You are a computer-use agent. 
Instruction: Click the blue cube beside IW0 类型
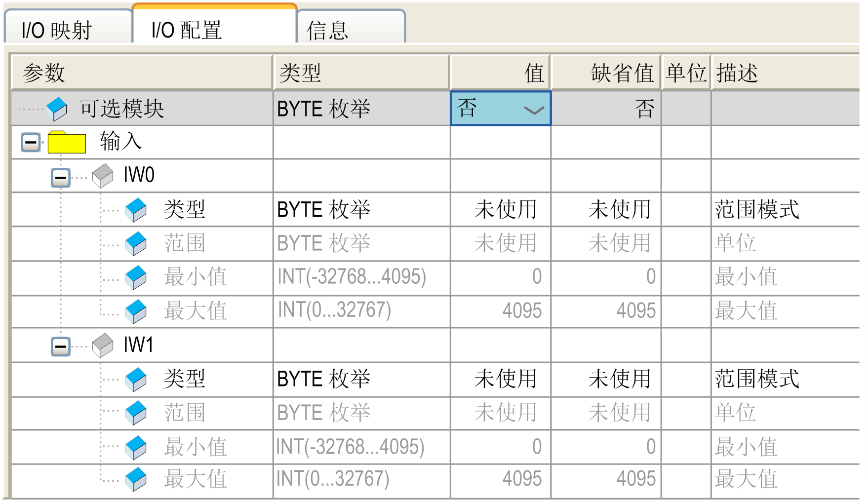(x=136, y=210)
